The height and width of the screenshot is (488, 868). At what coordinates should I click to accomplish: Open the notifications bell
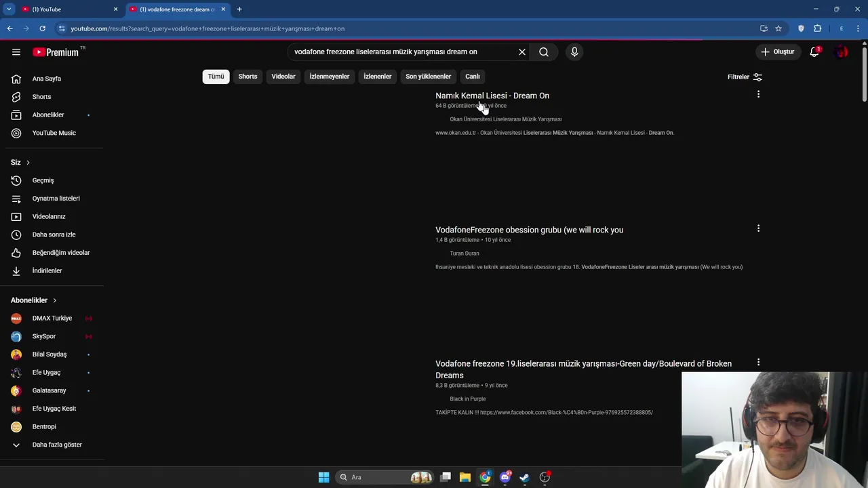tap(815, 52)
